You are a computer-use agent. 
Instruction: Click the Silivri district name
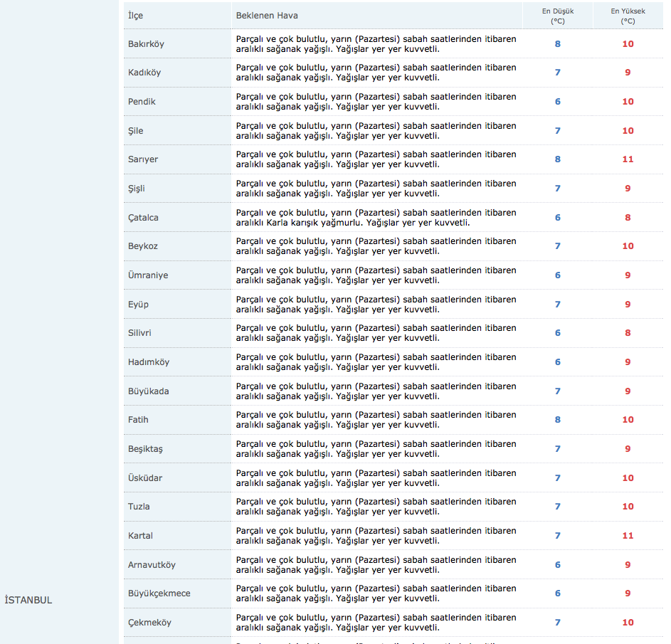[139, 333]
